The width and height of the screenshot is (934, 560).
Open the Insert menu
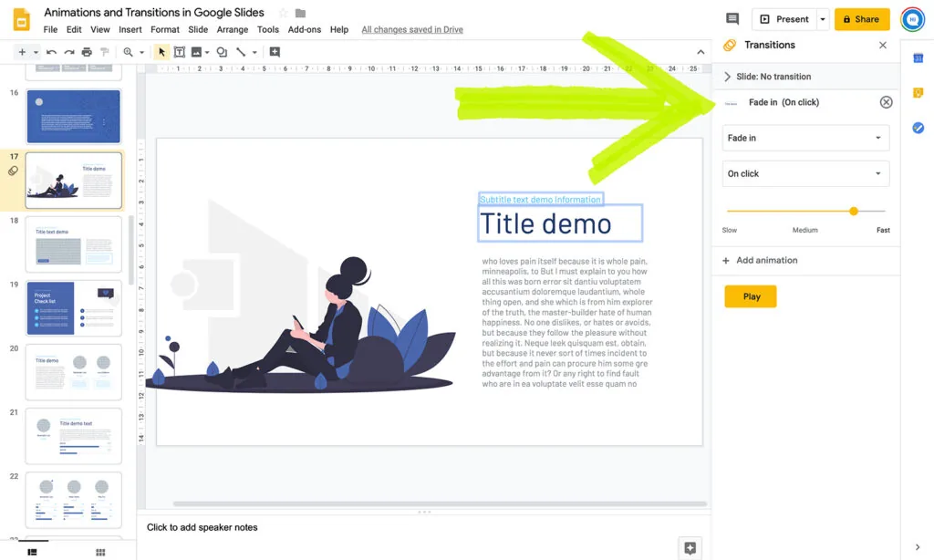pyautogui.click(x=130, y=30)
